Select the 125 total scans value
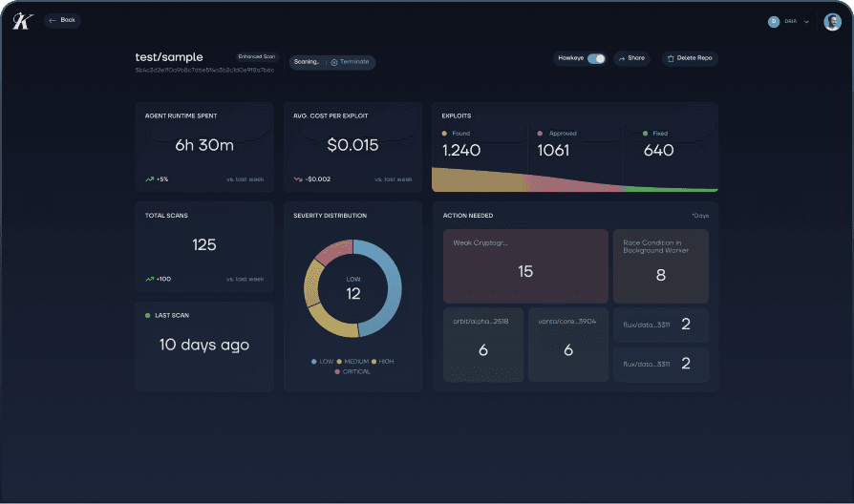This screenshot has height=504, width=854. (x=204, y=245)
